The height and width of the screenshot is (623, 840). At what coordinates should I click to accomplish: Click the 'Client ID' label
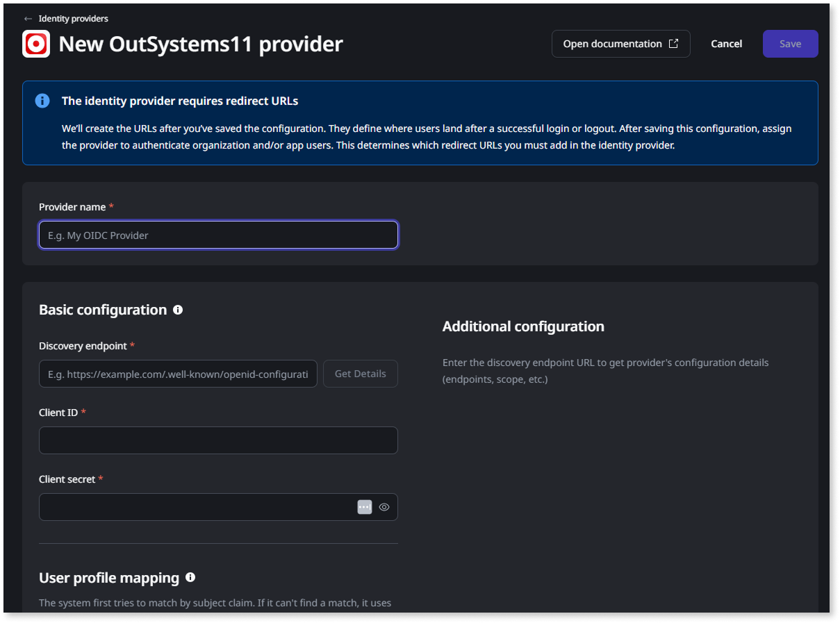click(58, 413)
